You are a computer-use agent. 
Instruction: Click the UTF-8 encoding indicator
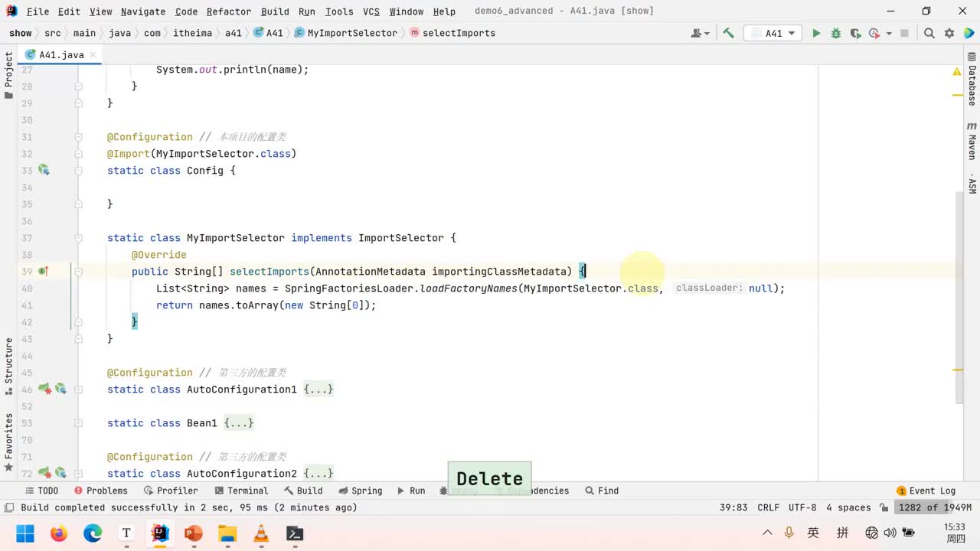(x=802, y=507)
